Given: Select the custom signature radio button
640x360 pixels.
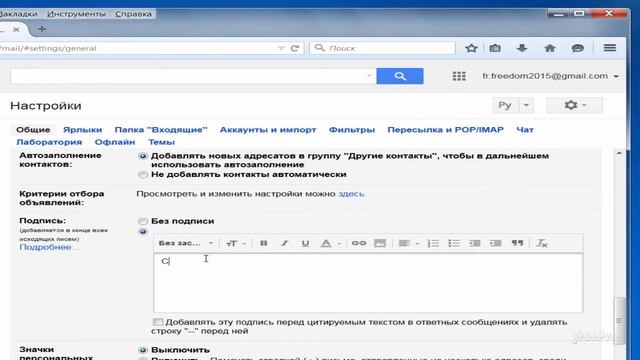Looking at the screenshot, I should click(x=142, y=232).
